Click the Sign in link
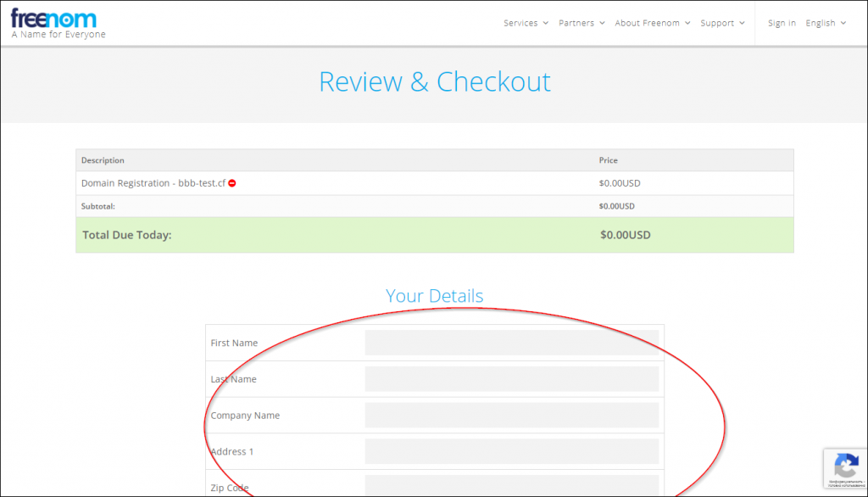Viewport: 868px width, 497px height. coord(782,23)
